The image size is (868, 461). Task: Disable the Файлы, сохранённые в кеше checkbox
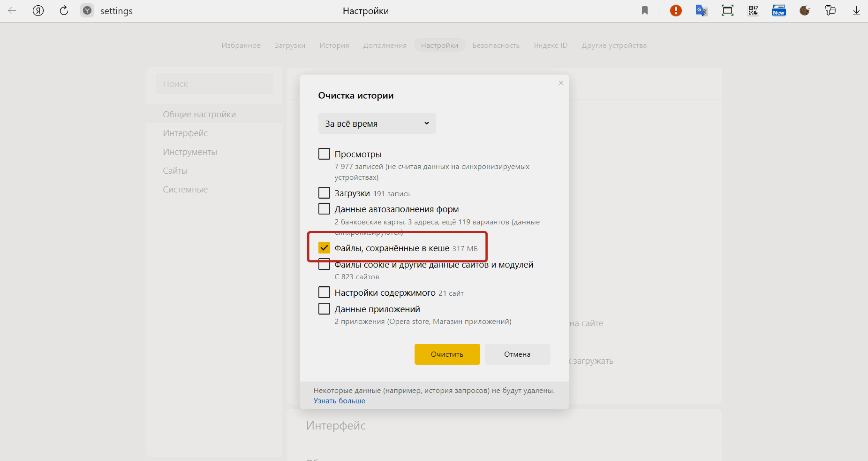323,248
